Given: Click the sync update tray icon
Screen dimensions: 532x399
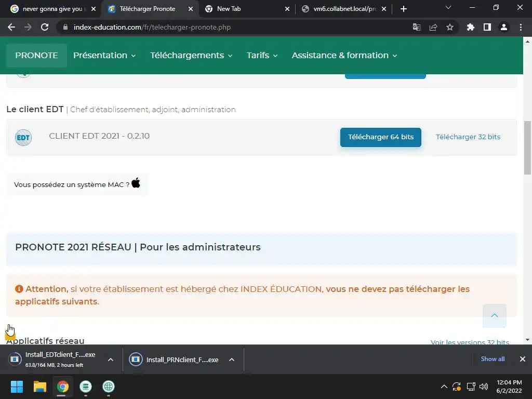Looking at the screenshot, I should coord(457,387).
